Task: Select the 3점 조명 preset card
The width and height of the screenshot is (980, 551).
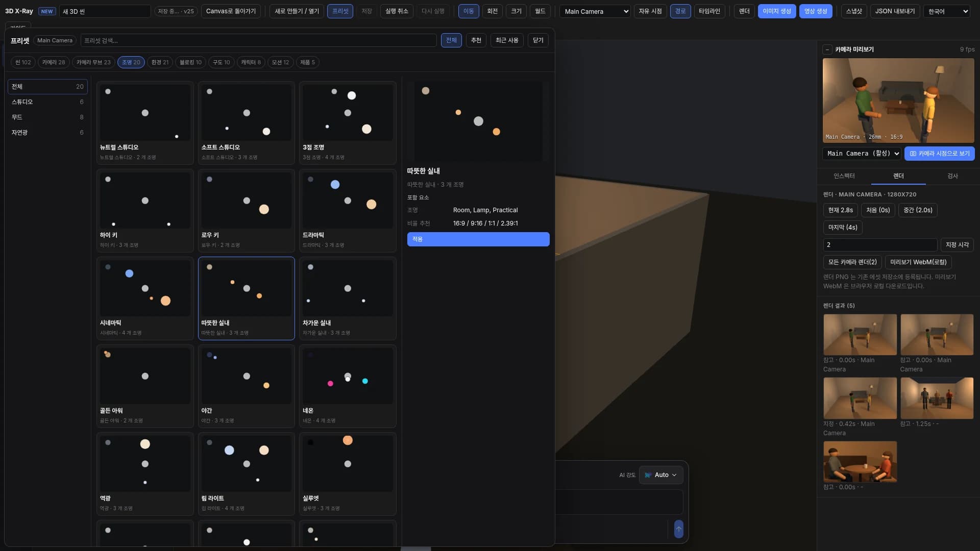Action: pyautogui.click(x=348, y=123)
